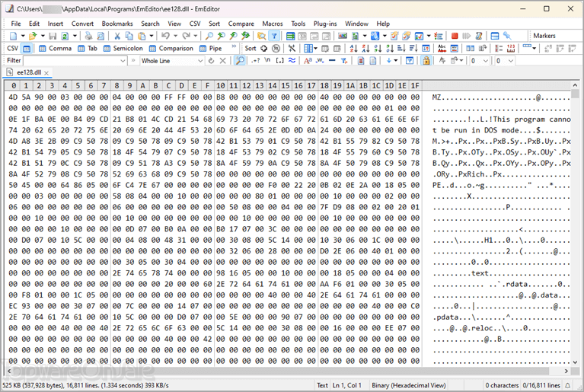Click the red Stop macro icon
The image size is (584, 392).
(x=455, y=36)
